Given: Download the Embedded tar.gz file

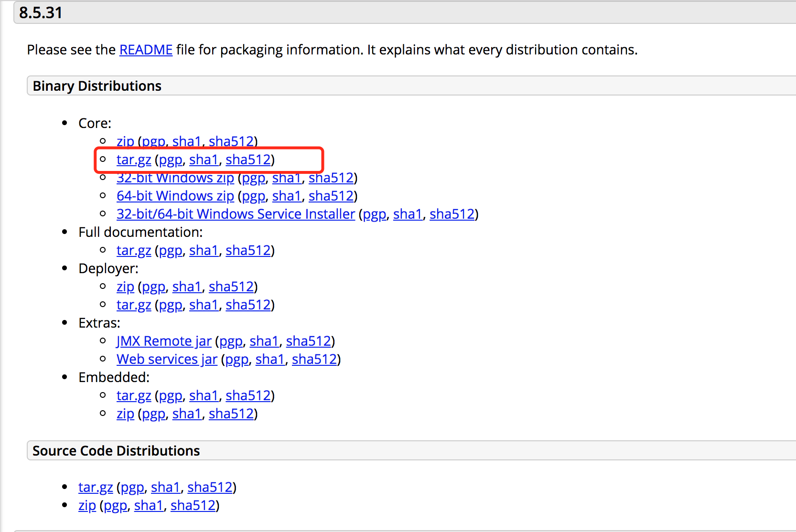Looking at the screenshot, I should [134, 395].
